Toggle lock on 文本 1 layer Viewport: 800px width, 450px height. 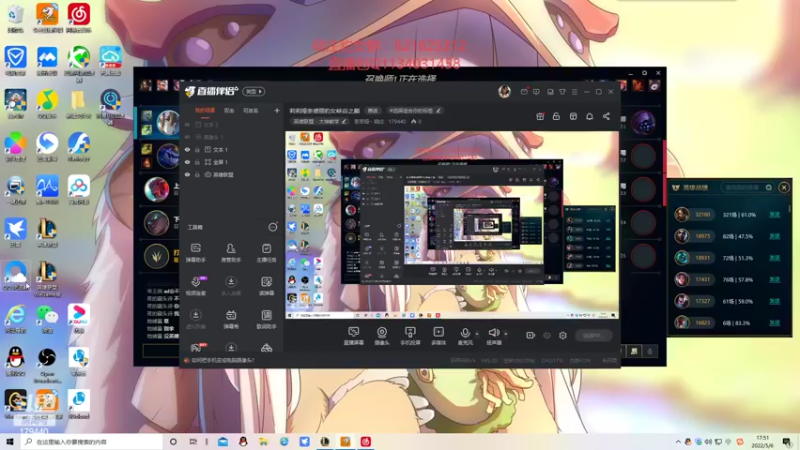[x=197, y=149]
